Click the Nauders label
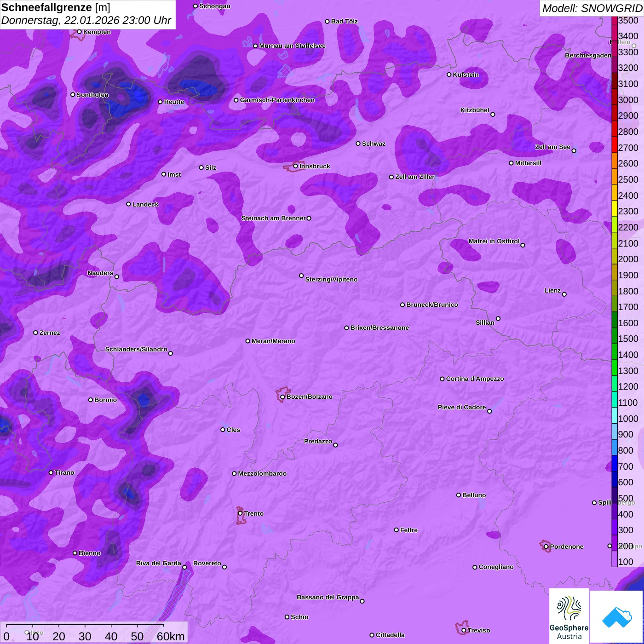 click(x=100, y=273)
